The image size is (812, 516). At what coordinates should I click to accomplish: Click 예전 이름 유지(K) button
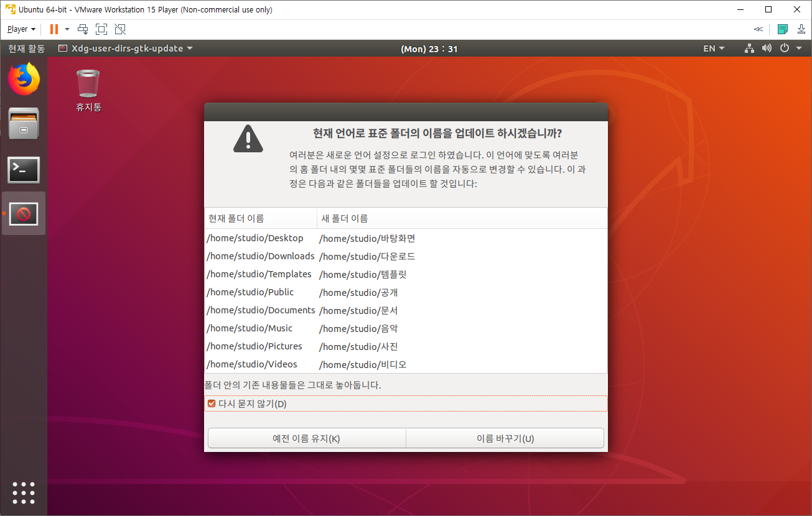tap(307, 438)
